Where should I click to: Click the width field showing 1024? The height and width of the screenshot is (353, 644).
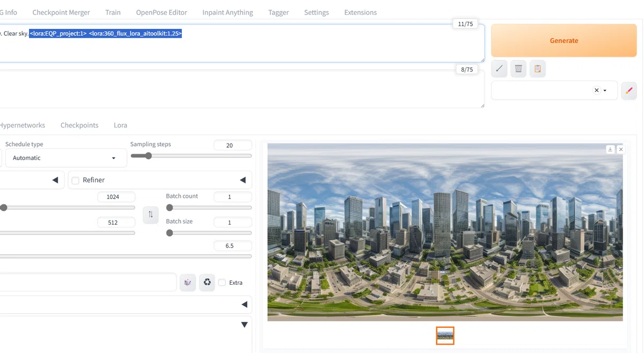pyautogui.click(x=116, y=197)
